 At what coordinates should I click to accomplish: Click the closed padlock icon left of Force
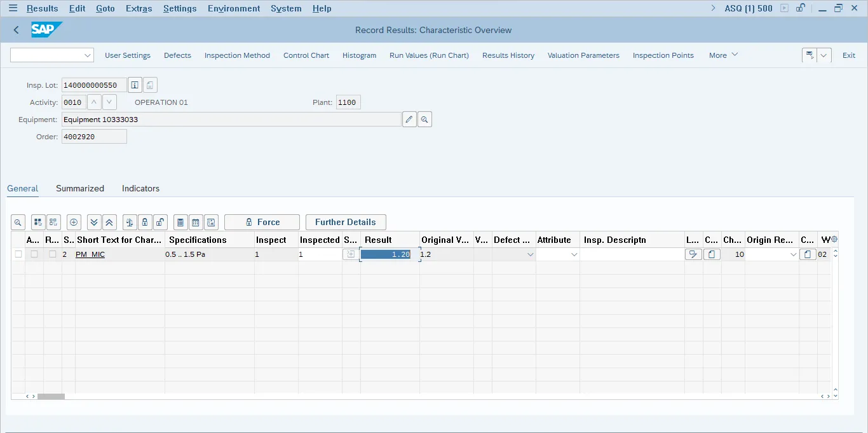145,222
